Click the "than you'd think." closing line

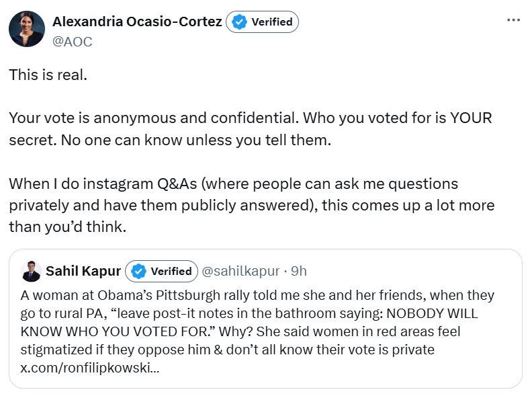tap(67, 227)
